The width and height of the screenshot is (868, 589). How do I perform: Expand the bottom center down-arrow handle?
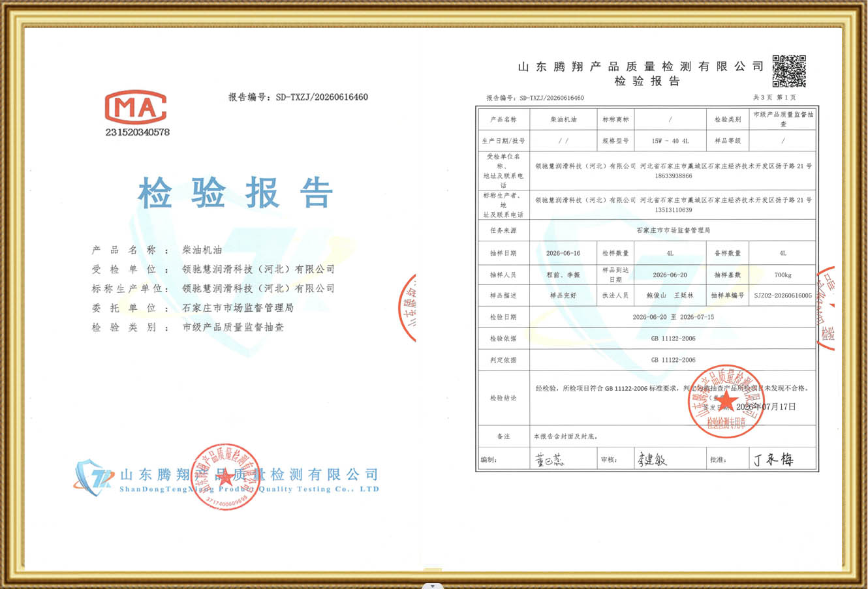(x=433, y=586)
